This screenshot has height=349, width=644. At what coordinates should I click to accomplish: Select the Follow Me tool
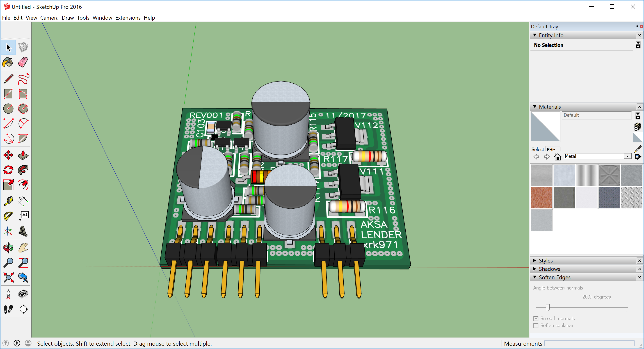point(23,170)
